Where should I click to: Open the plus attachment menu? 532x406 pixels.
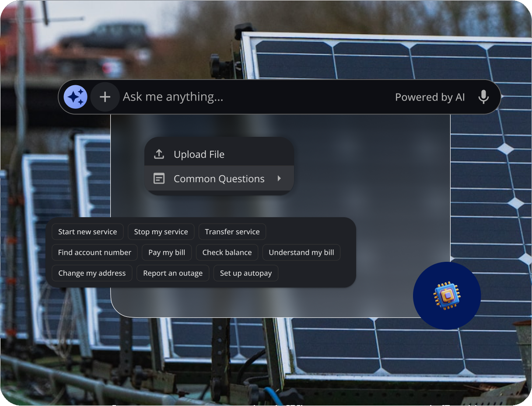pyautogui.click(x=105, y=97)
